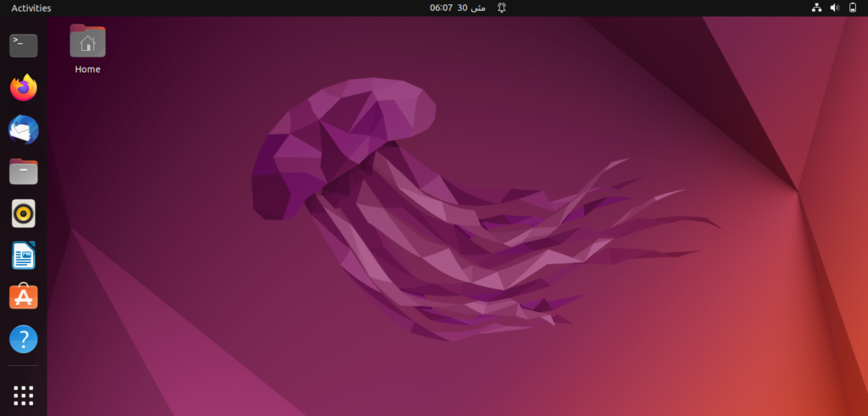
Task: Open LibreOffice Writer
Action: tap(23, 256)
